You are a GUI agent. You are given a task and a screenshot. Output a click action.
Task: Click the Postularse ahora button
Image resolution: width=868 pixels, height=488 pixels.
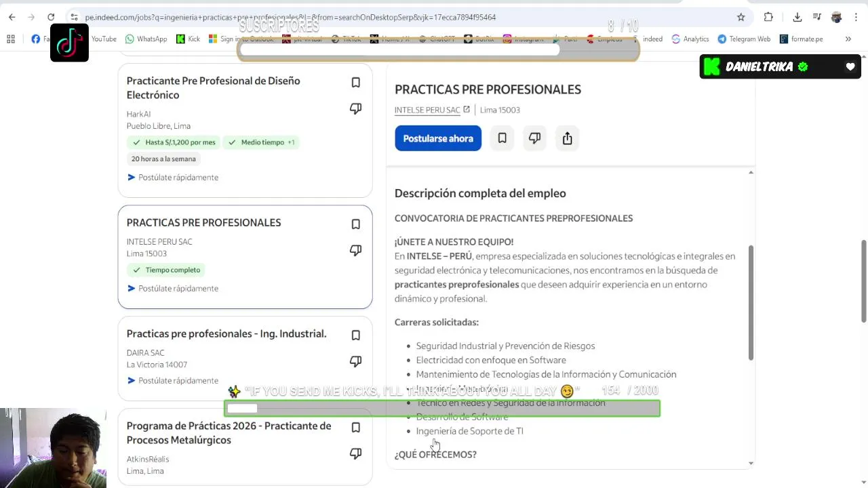pyautogui.click(x=438, y=138)
